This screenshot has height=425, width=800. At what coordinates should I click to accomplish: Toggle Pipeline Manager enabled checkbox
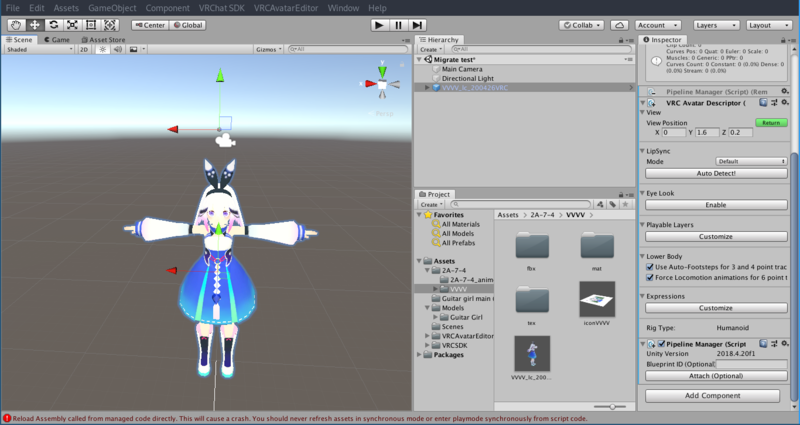click(x=661, y=344)
